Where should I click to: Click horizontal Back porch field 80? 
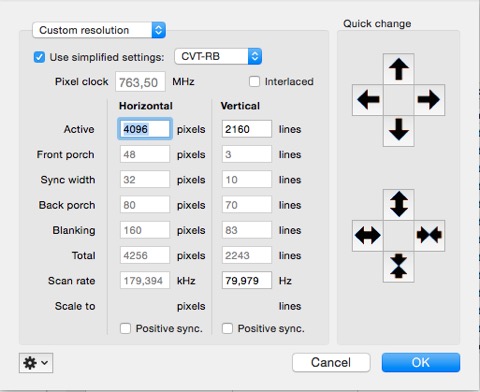145,205
